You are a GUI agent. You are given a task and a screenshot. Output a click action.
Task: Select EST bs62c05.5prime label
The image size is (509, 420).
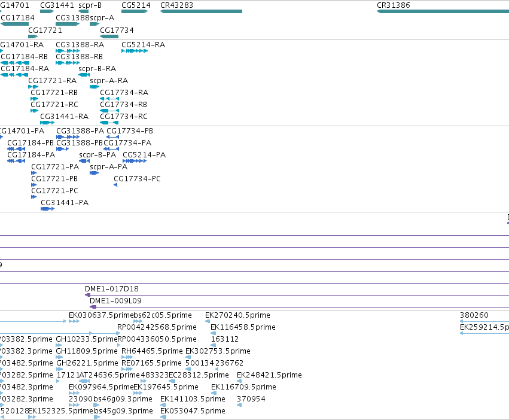[x=163, y=315]
